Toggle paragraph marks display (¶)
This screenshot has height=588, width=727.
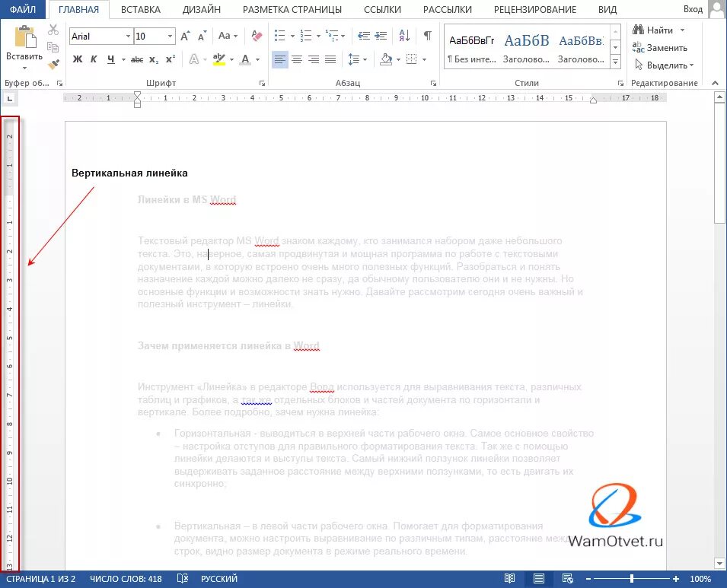[x=428, y=36]
